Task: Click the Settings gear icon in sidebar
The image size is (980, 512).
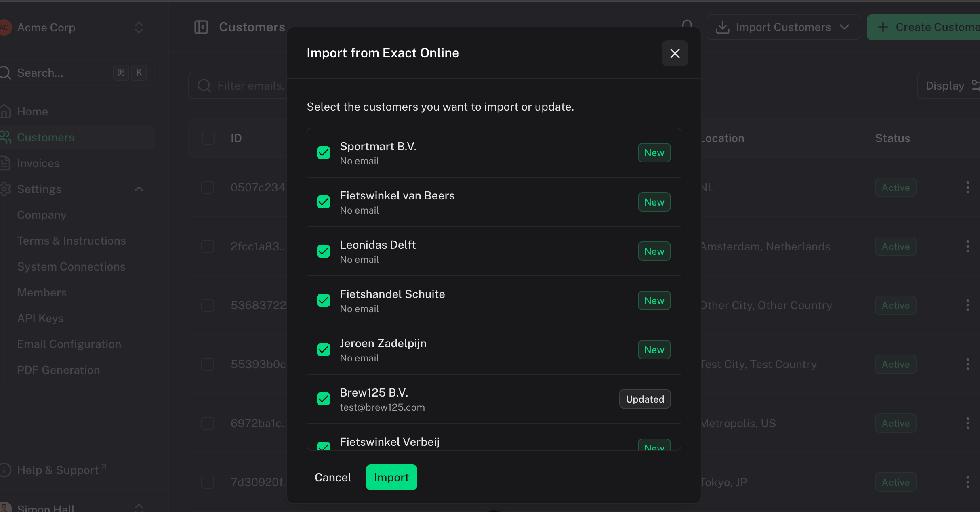Action: [x=5, y=189]
